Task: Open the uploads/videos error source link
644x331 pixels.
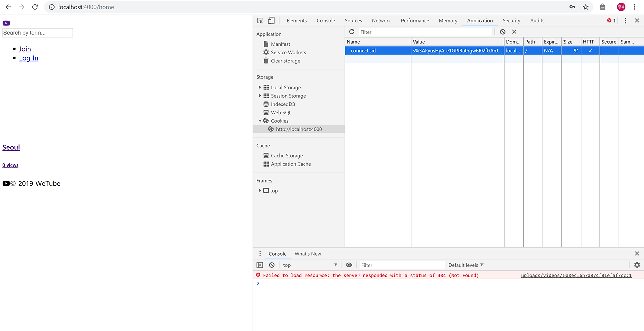Action: tap(576, 275)
